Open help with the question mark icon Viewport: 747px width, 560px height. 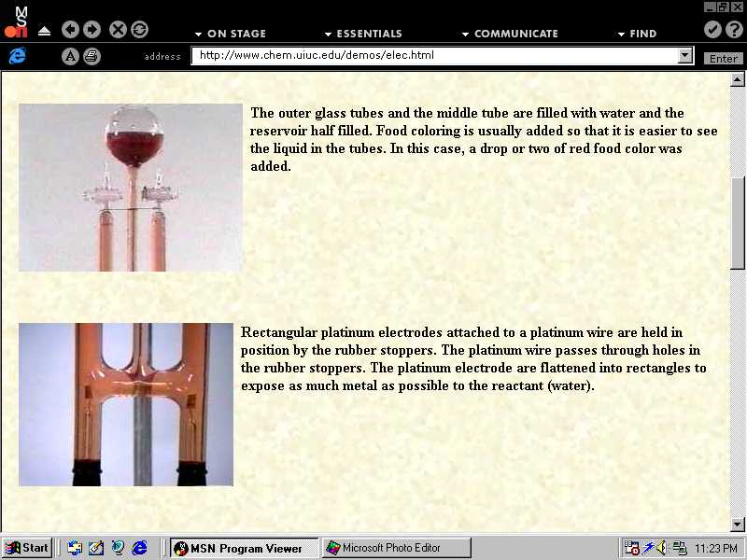coord(734,30)
